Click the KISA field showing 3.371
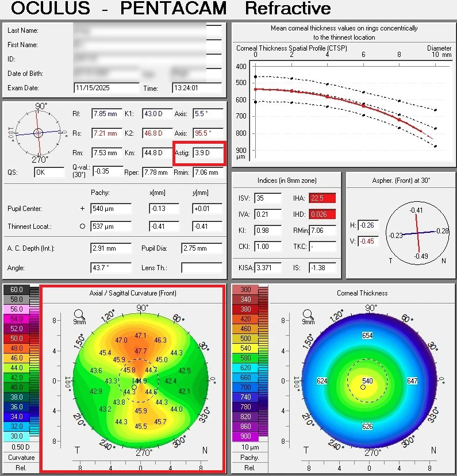Image resolution: width=457 pixels, height=476 pixels. (x=268, y=268)
